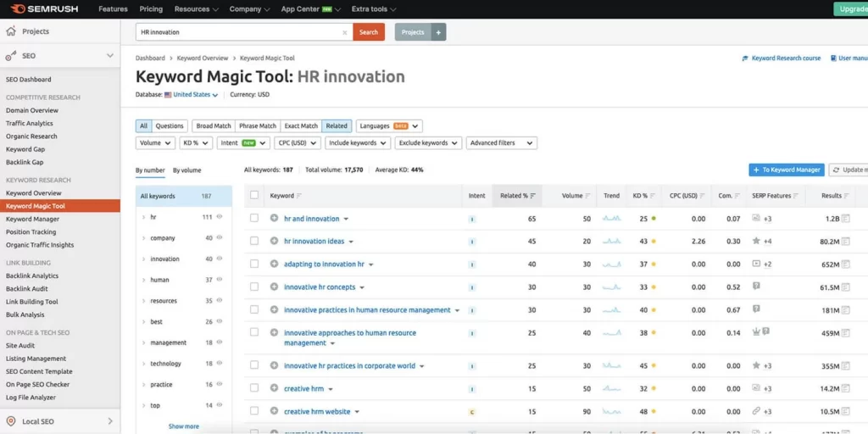Open Extra tools menu in top navigation

point(374,8)
